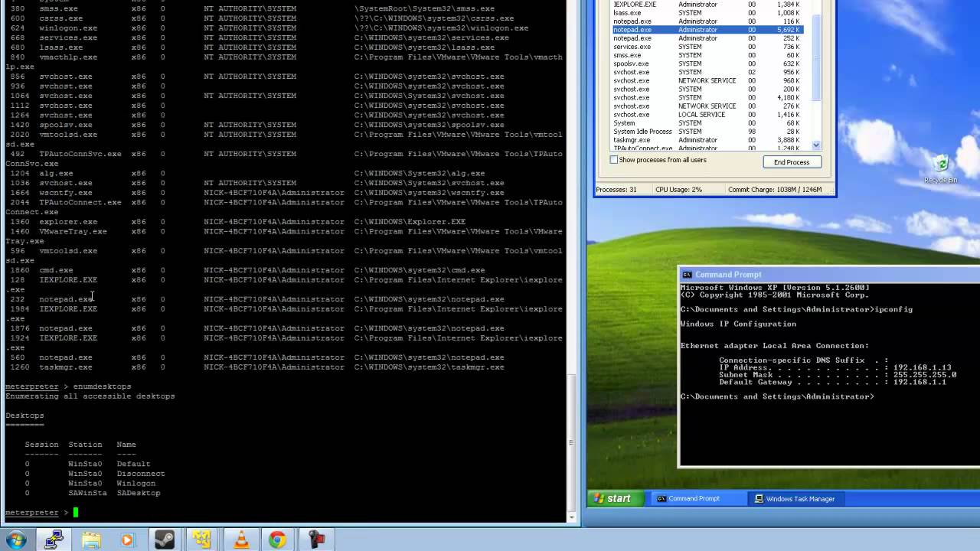Select spoolsv.exe process in Task Manager

click(x=707, y=64)
